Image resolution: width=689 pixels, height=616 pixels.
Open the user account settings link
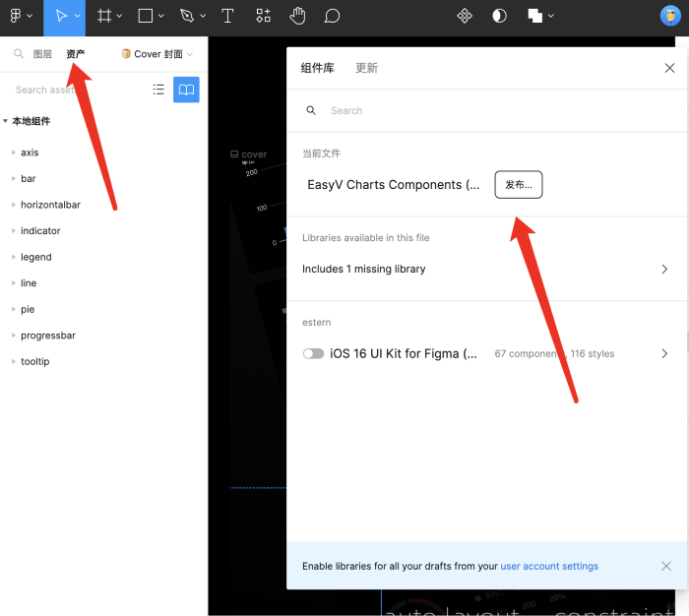549,566
